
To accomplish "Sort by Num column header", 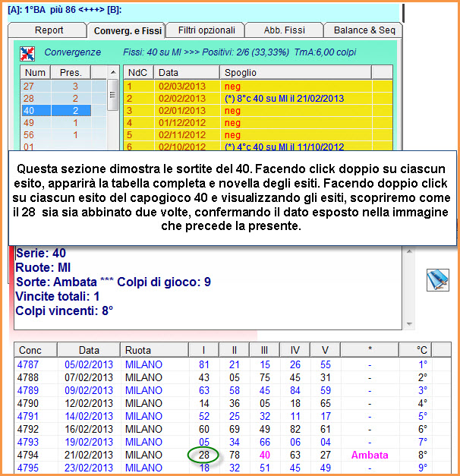I will click(x=35, y=73).
